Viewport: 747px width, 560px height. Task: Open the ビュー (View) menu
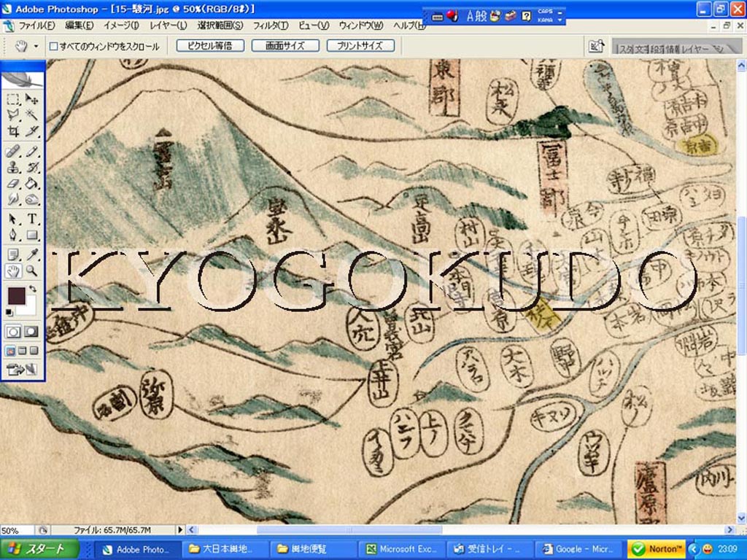[314, 26]
